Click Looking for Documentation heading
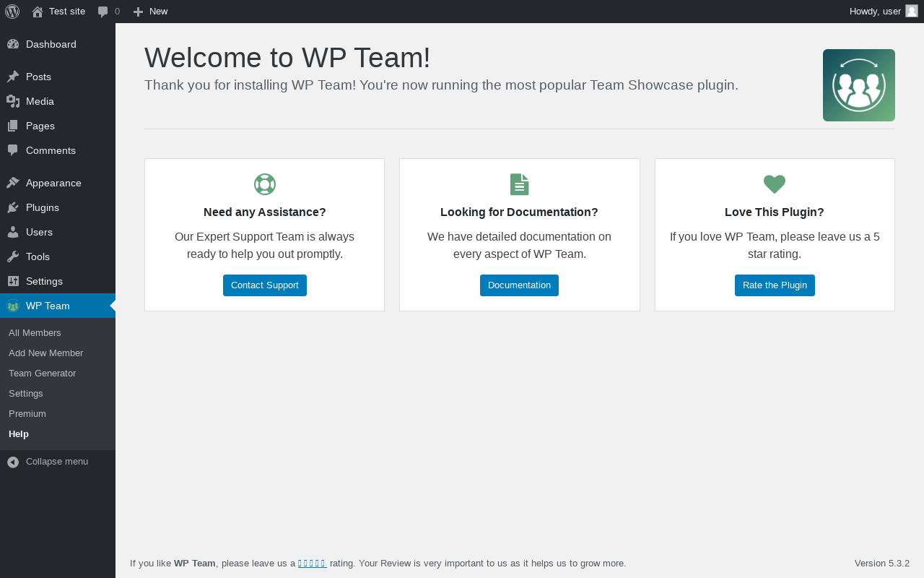This screenshot has width=924, height=578. pos(519,212)
